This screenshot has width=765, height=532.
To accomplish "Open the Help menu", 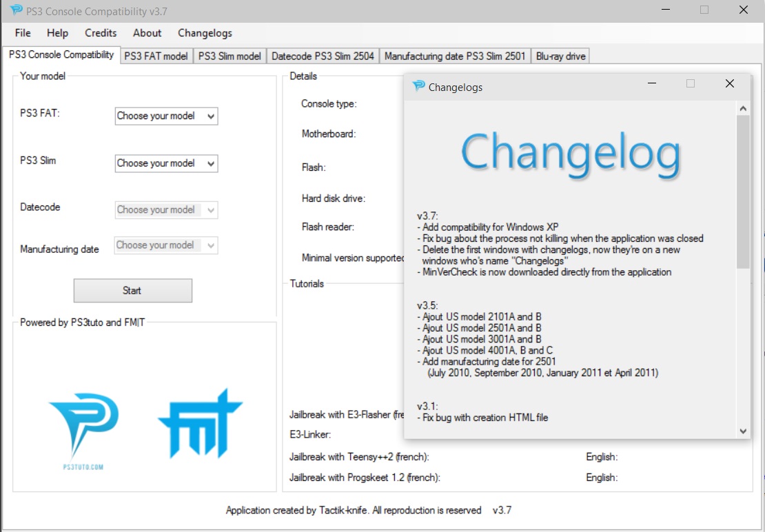I will (58, 33).
